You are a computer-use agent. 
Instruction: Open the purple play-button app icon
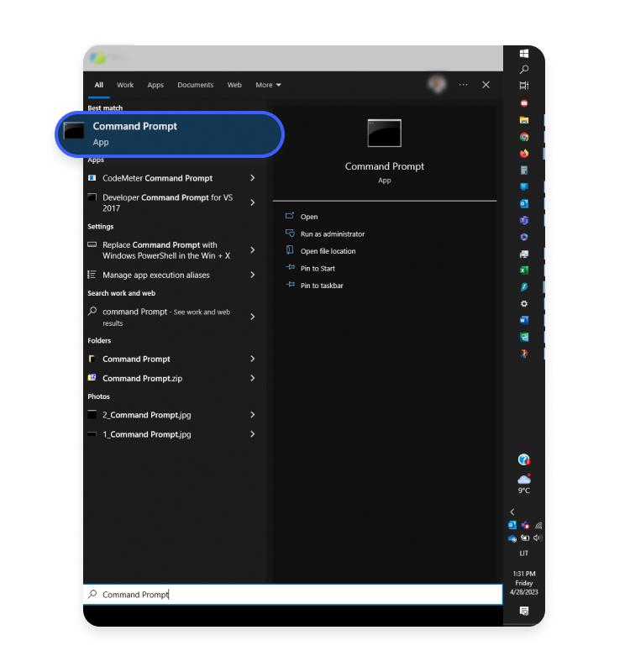tap(523, 237)
